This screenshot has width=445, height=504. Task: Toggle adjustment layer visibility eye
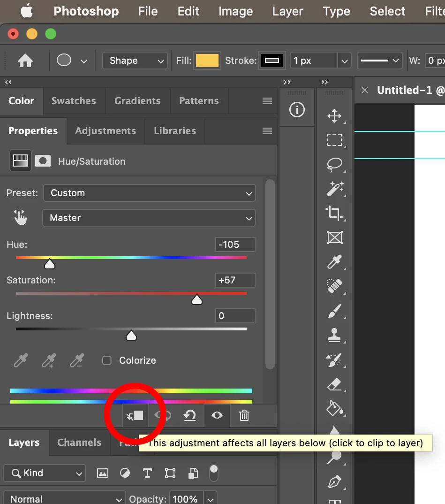[217, 415]
